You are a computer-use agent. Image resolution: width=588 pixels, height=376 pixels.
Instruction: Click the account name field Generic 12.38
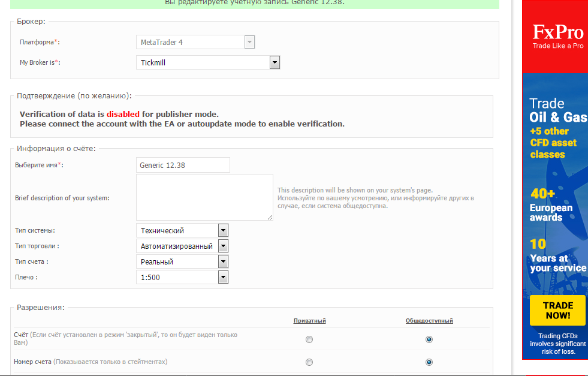[x=183, y=165]
